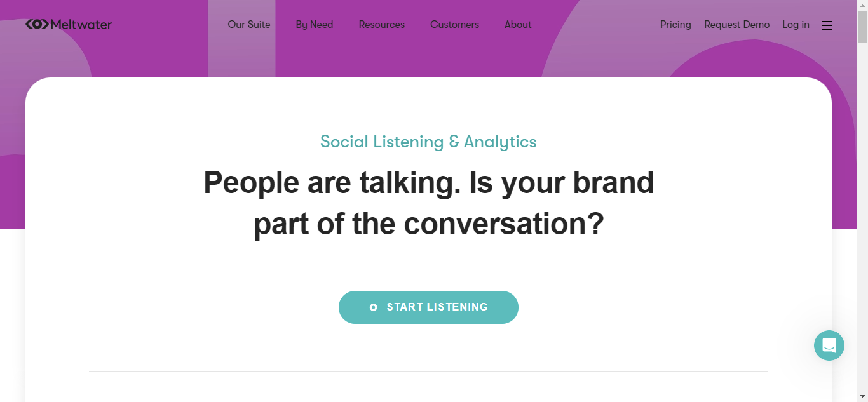Open the chat widget bubble

tap(829, 345)
